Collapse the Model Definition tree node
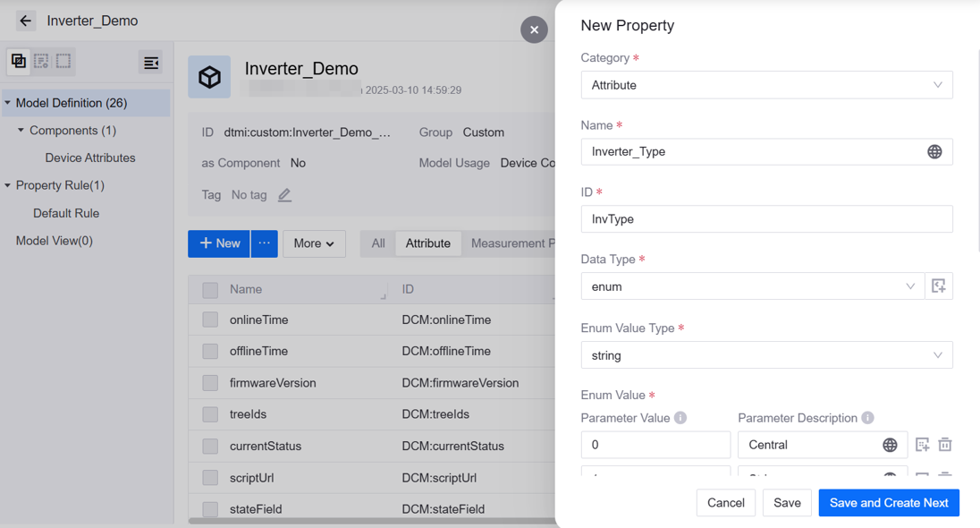The image size is (980, 528). pos(8,103)
